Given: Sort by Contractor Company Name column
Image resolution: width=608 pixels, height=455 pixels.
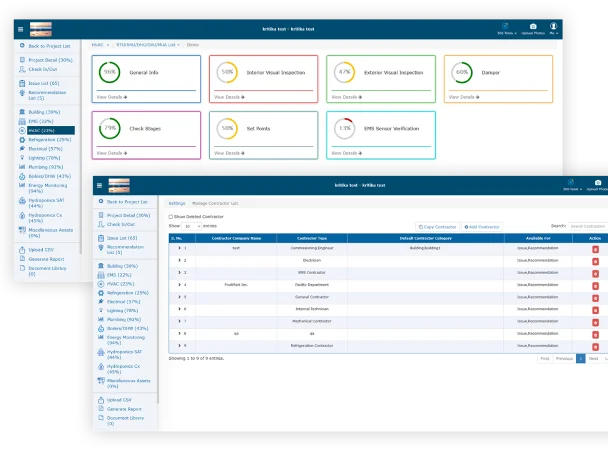Looking at the screenshot, I should click(x=236, y=238).
